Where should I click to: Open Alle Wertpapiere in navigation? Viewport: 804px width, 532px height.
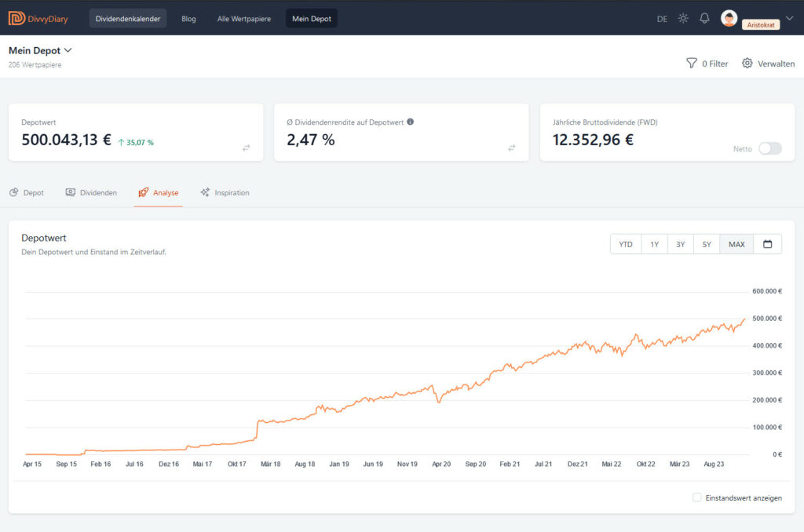point(244,19)
